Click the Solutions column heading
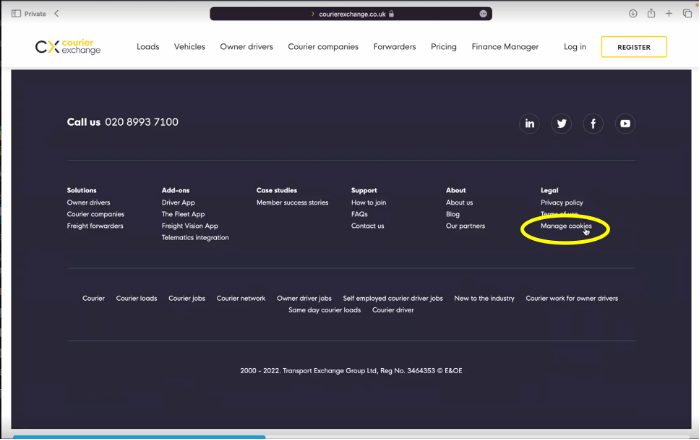 coord(81,190)
